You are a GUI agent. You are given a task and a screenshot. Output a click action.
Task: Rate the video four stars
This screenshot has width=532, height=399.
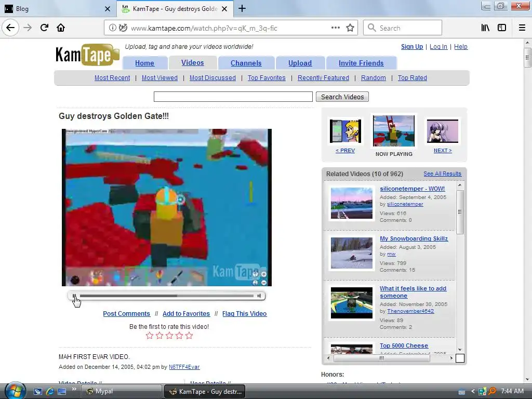(x=179, y=336)
